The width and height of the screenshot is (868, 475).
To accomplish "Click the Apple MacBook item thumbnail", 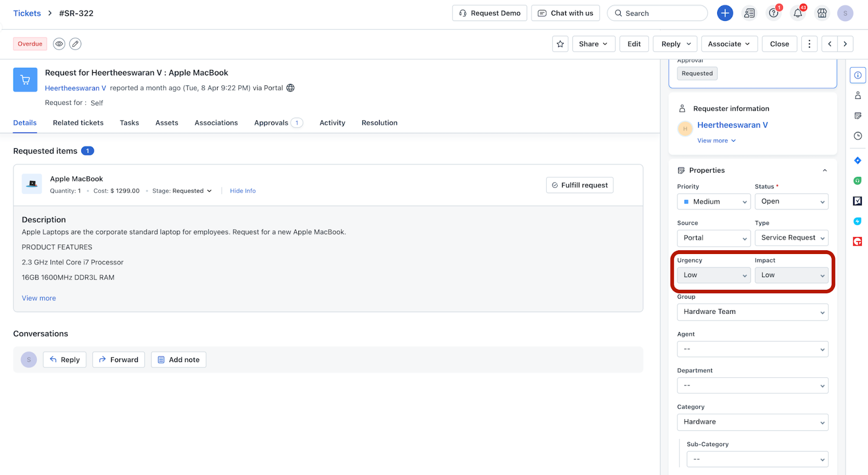I will tap(32, 184).
